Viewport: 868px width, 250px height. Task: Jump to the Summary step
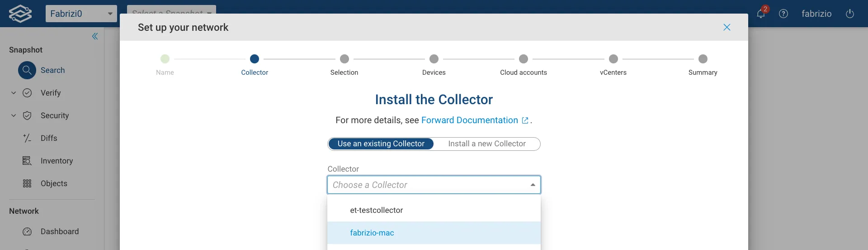pos(703,59)
